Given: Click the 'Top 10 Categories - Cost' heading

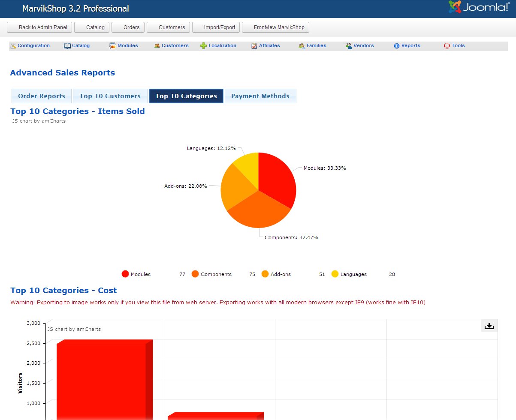Looking at the screenshot, I should point(63,291).
